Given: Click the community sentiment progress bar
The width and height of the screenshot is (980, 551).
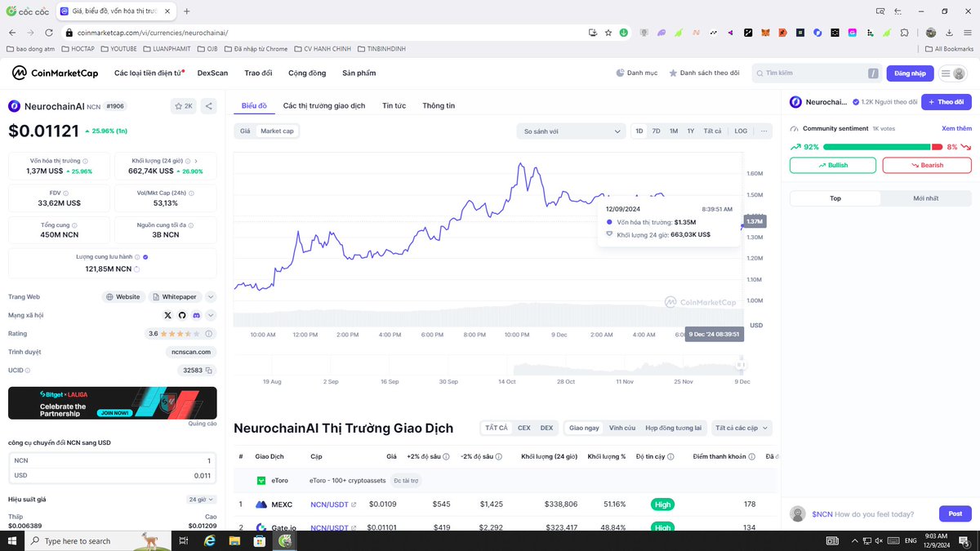Looking at the screenshot, I should click(884, 147).
